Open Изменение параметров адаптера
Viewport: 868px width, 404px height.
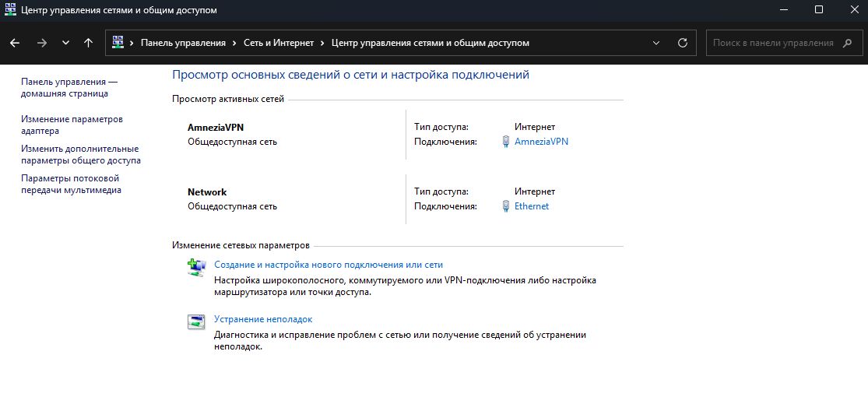[x=72, y=125]
